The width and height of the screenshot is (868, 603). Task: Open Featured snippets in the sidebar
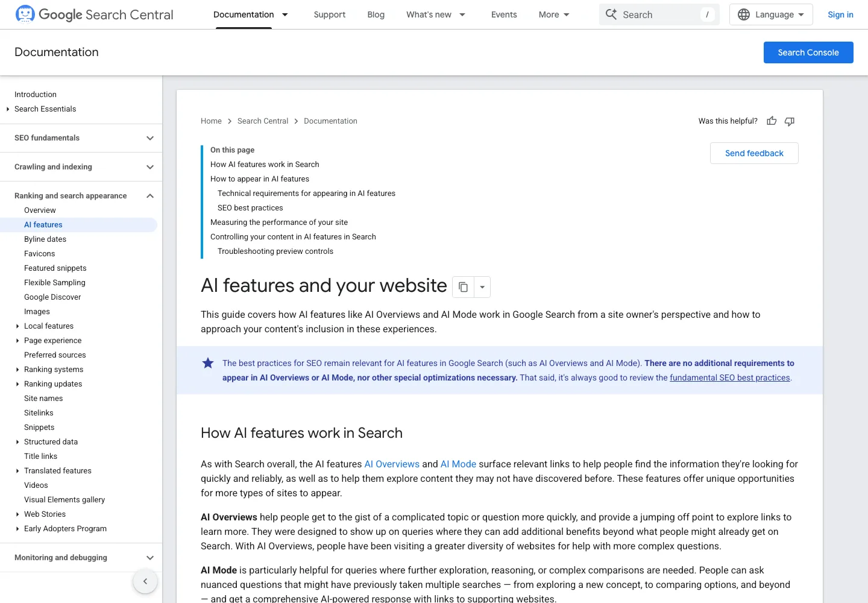pyautogui.click(x=55, y=268)
